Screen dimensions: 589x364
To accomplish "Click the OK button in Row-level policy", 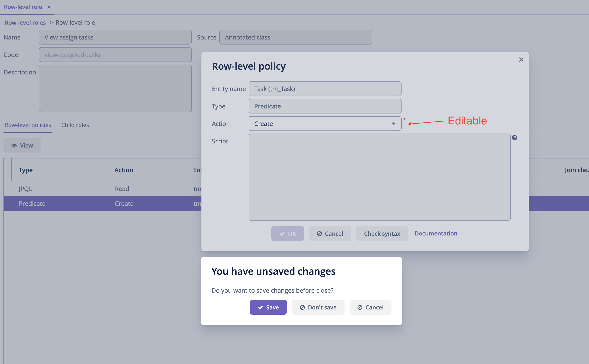I will point(287,234).
